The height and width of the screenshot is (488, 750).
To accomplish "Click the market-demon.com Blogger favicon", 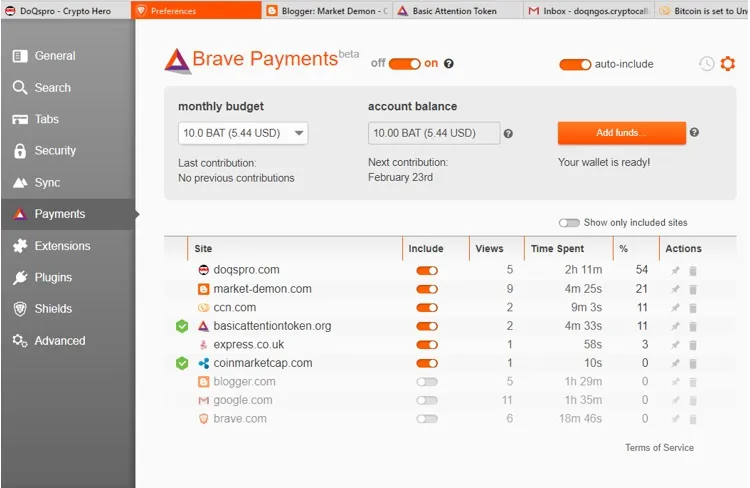I will [204, 289].
